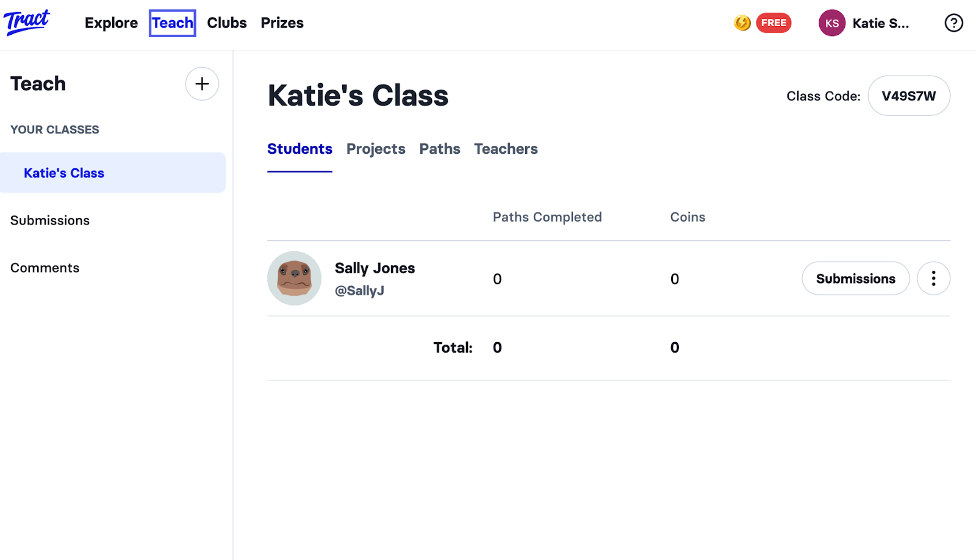Switch to the Projects tab
Screen dimensions: 976x560
click(x=376, y=149)
